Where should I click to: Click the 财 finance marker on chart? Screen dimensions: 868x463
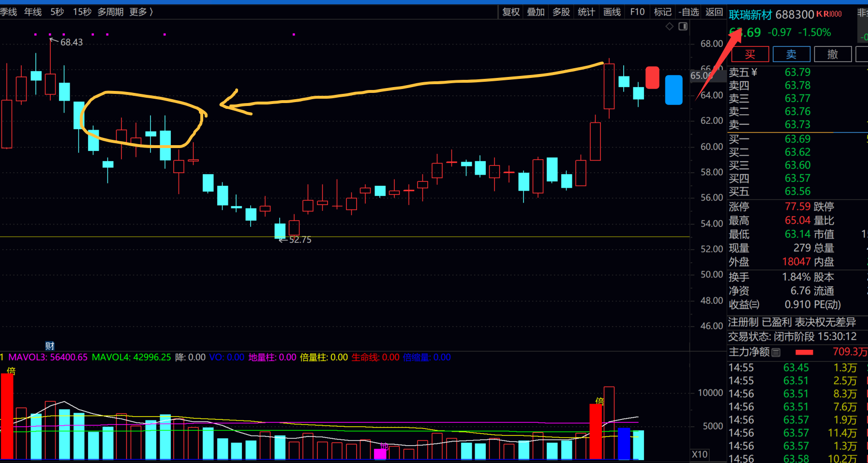pos(50,346)
